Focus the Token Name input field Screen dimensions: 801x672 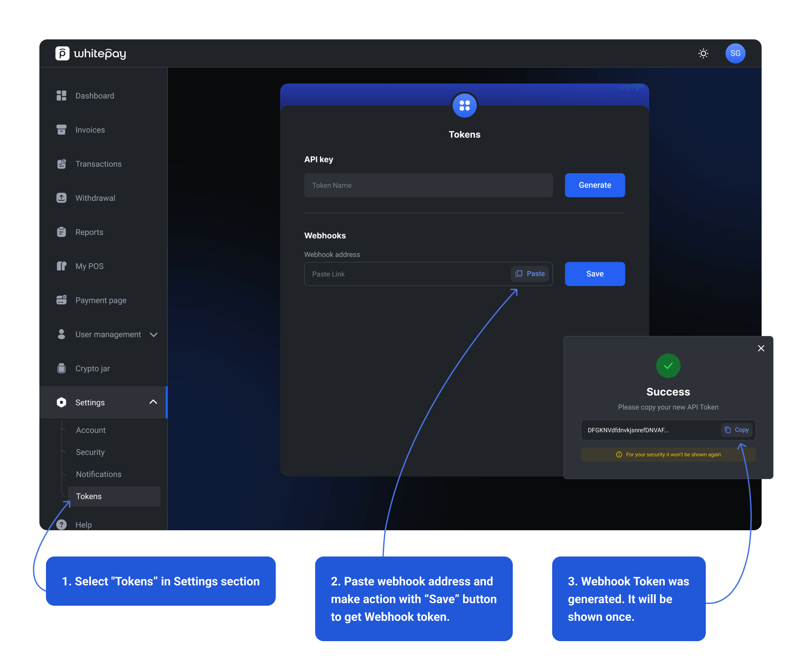point(428,185)
